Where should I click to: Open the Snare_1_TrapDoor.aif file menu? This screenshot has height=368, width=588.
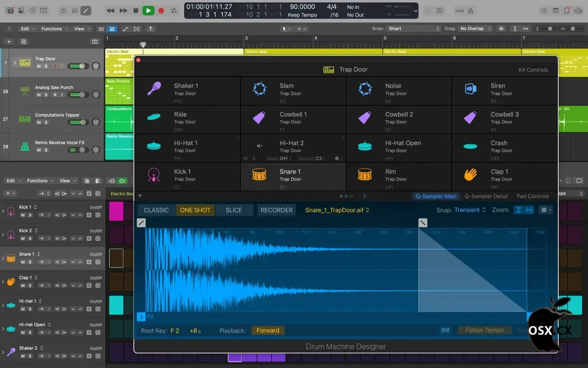pos(337,210)
